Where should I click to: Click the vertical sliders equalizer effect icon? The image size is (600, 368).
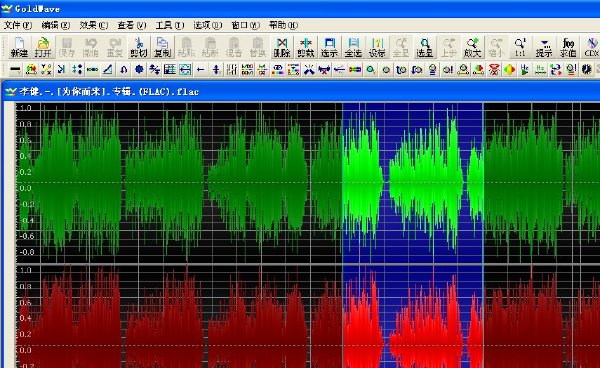tap(232, 70)
